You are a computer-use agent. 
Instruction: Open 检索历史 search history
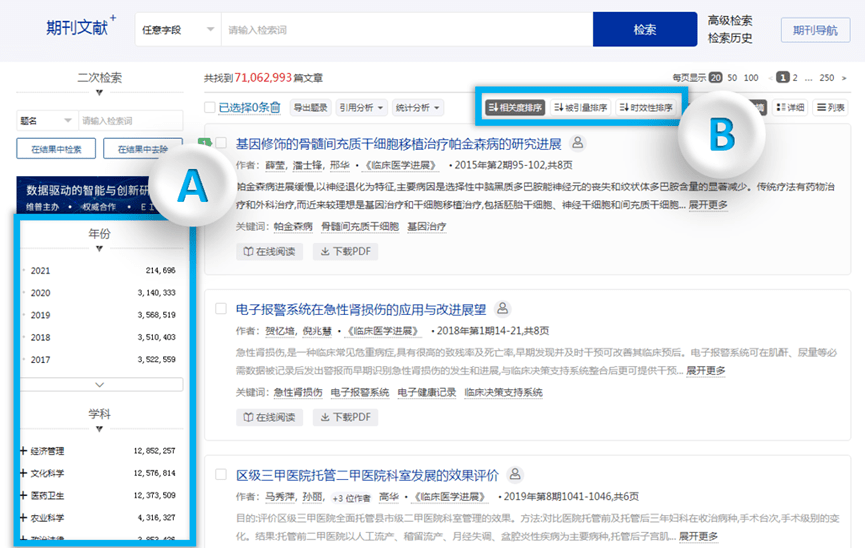coord(729,38)
